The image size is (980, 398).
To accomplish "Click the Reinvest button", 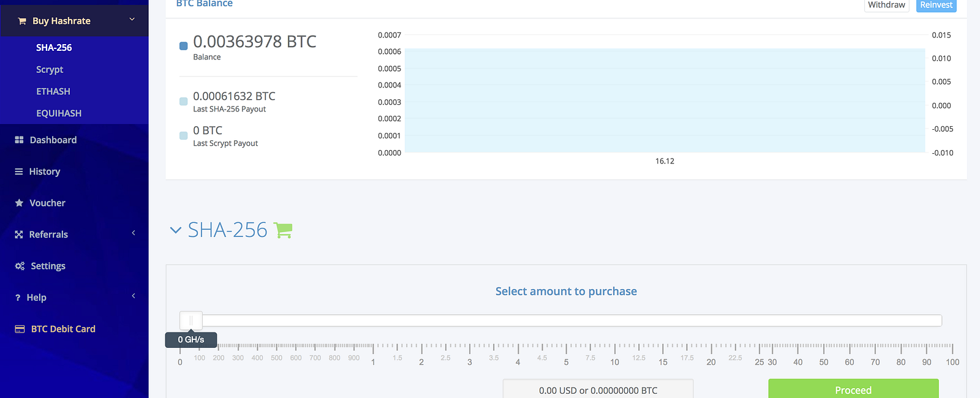I will tap(936, 5).
